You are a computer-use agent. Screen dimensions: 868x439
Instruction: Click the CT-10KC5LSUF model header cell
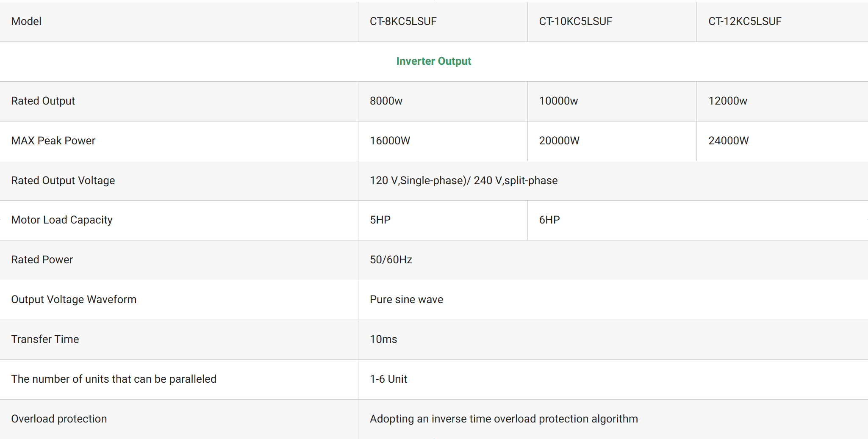pyautogui.click(x=575, y=21)
